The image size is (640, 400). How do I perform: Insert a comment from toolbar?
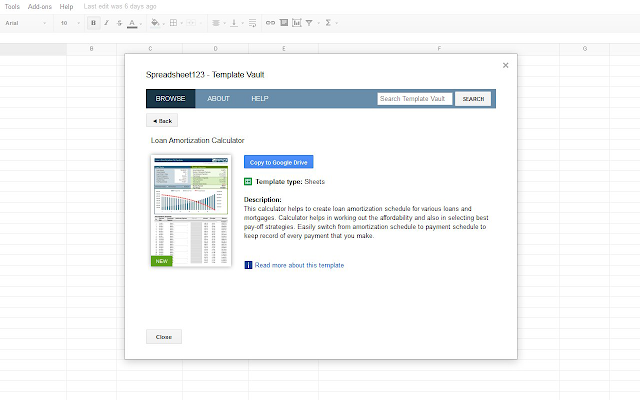284,23
